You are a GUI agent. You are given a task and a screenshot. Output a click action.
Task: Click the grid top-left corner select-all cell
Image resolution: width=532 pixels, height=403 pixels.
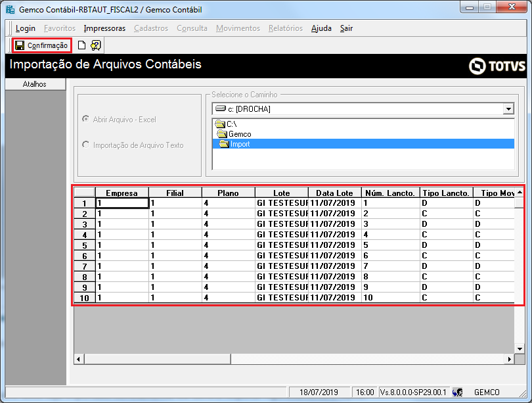coord(85,193)
